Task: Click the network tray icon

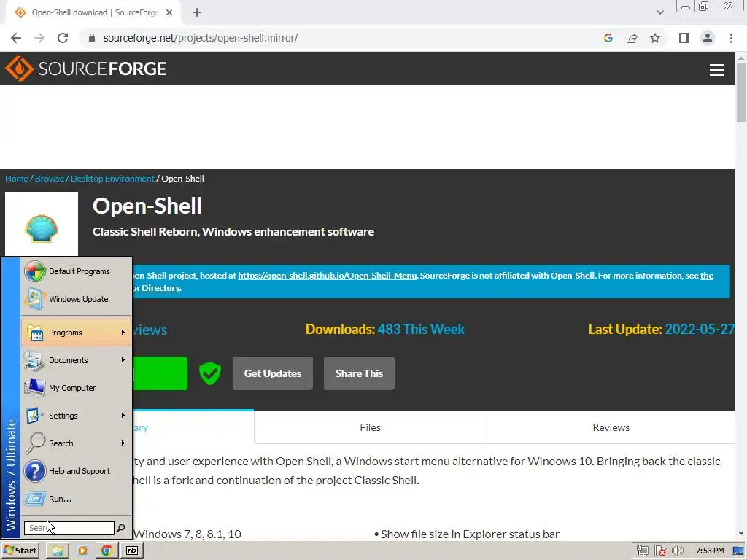Action: (x=642, y=551)
